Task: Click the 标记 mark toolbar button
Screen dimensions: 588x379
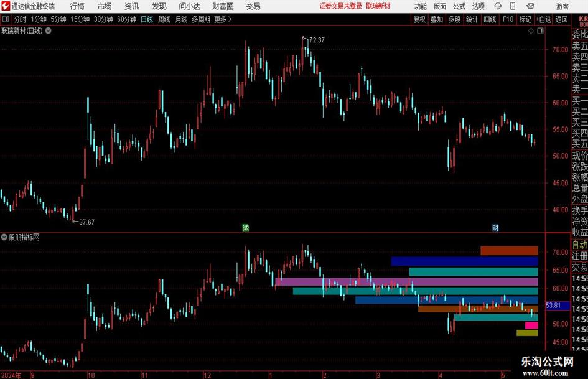Action: (525, 19)
